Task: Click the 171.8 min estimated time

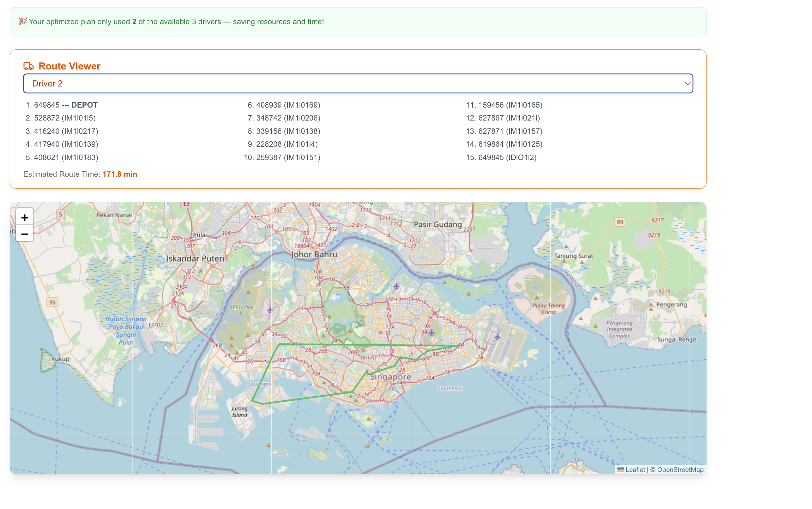Action: 120,174
